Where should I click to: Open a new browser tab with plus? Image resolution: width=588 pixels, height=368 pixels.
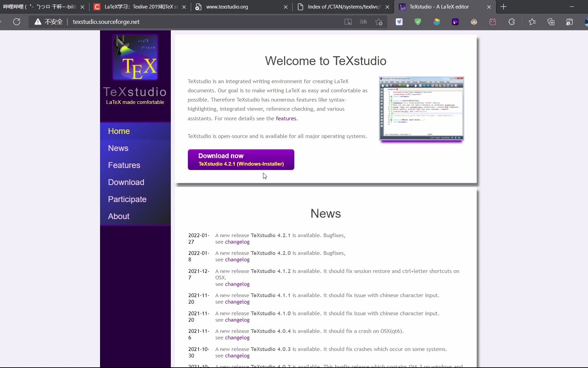504,7
